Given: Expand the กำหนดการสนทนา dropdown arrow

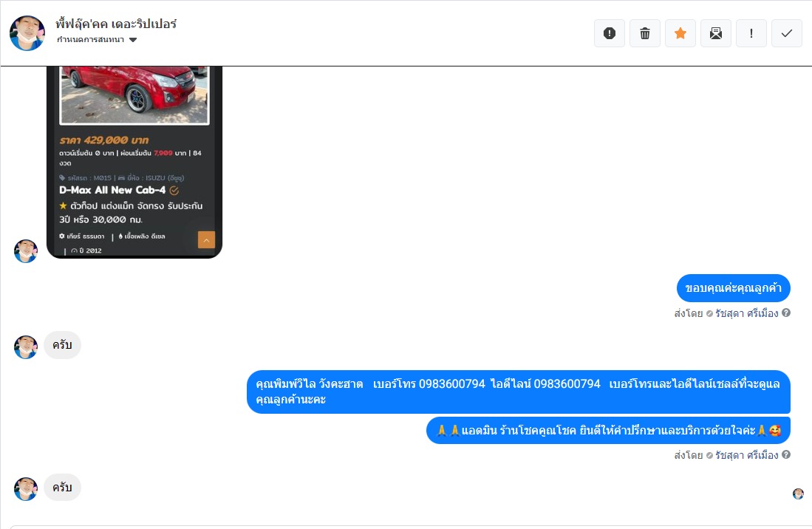Looking at the screenshot, I should tap(133, 40).
